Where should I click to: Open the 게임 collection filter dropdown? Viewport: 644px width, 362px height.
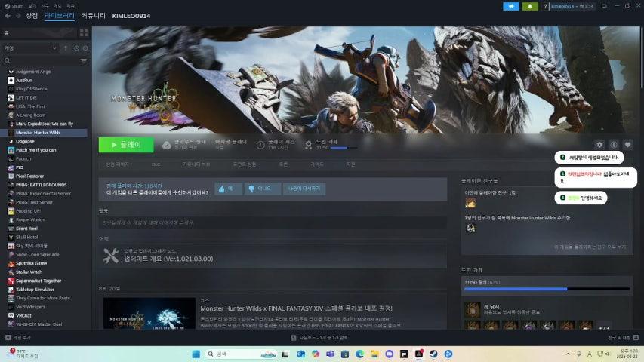[x=30, y=48]
